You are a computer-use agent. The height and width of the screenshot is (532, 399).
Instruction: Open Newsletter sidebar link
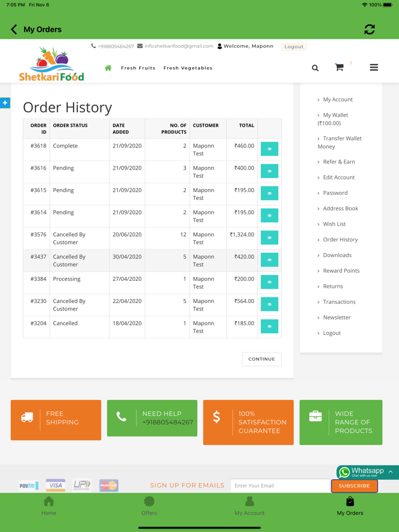pyautogui.click(x=336, y=318)
